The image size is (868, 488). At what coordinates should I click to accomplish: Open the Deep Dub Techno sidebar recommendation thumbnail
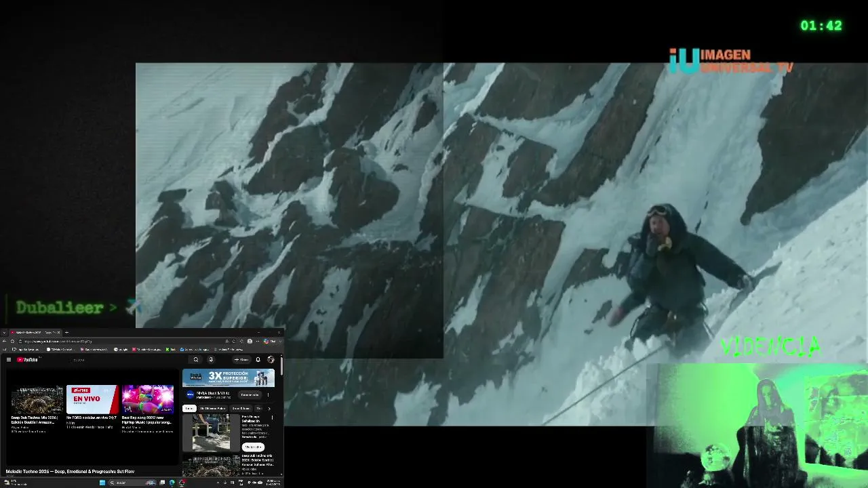211,466
